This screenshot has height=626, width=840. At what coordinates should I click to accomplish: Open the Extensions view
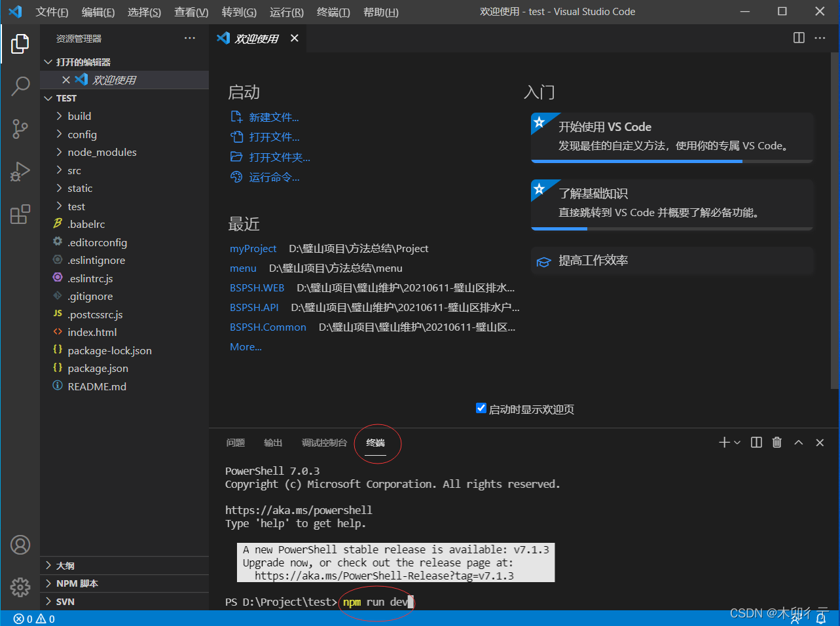20,214
